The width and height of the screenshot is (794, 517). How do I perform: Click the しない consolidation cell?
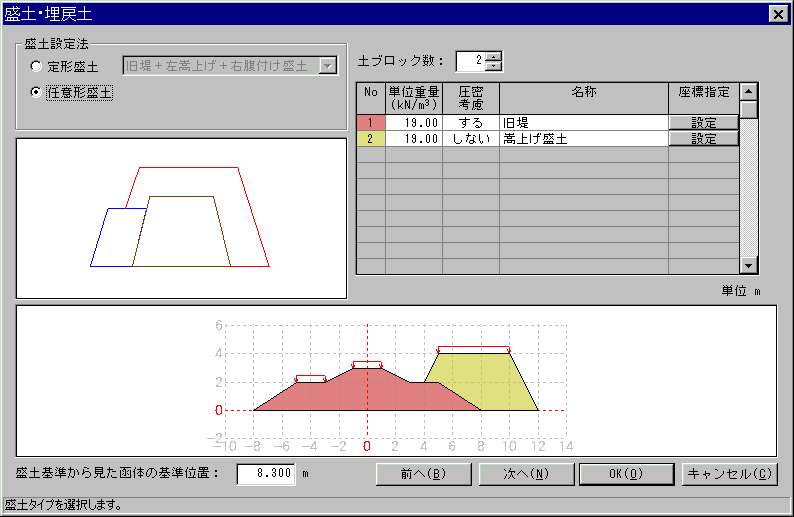[470, 139]
